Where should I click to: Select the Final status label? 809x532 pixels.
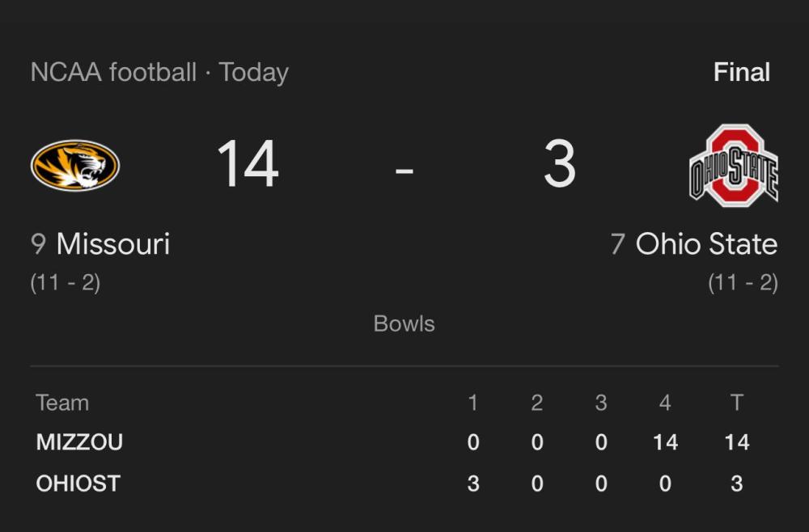(x=741, y=72)
